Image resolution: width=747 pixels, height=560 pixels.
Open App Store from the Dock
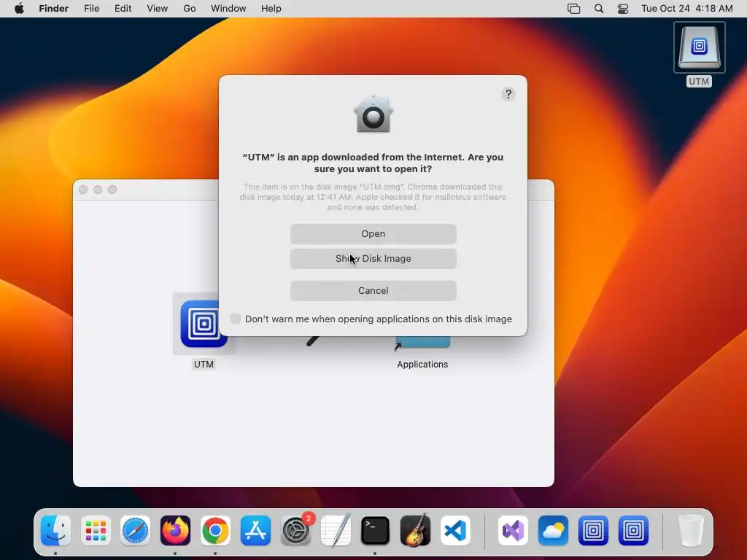click(x=255, y=531)
